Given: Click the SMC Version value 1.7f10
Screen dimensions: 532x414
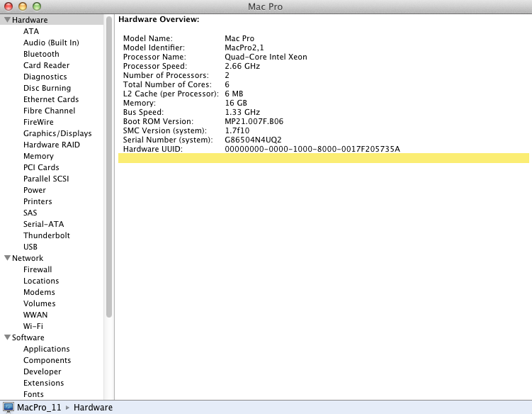Looking at the screenshot, I should (237, 130).
